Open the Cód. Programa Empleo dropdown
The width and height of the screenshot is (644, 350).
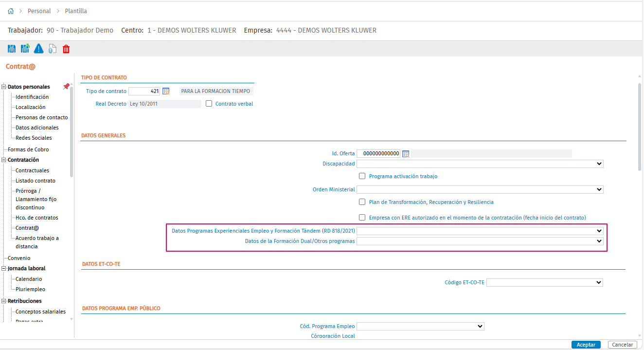tap(421, 326)
